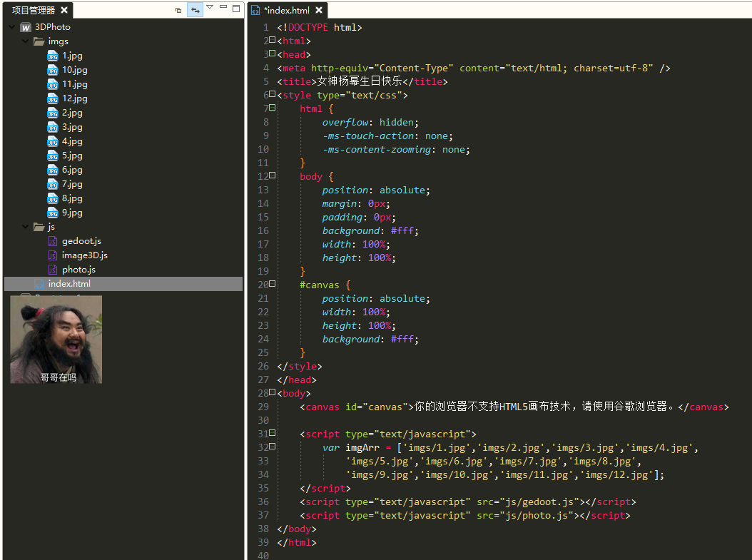Close the *index.html editor tab
This screenshot has height=560, width=752.
point(319,10)
